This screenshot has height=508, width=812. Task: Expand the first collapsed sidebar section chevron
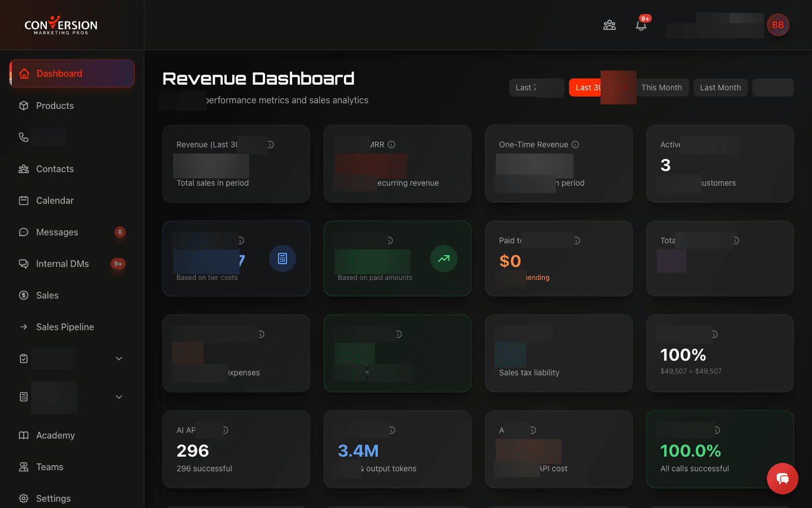tap(118, 358)
